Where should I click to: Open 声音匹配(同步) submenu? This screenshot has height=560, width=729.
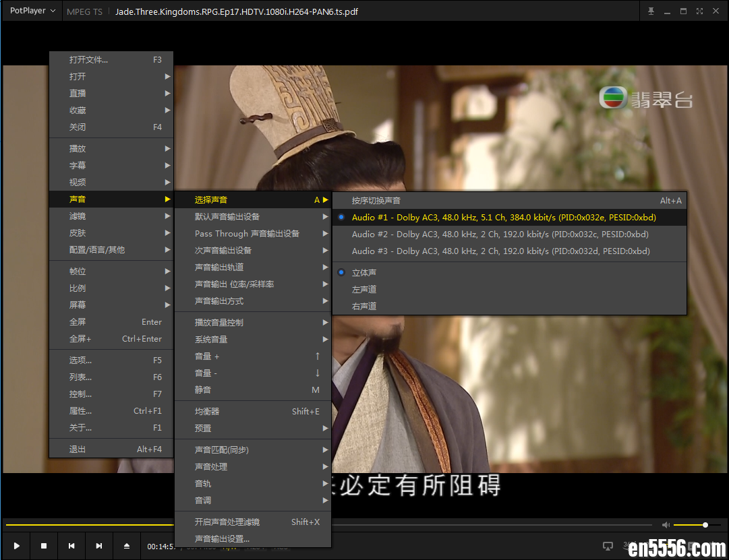[x=253, y=449]
